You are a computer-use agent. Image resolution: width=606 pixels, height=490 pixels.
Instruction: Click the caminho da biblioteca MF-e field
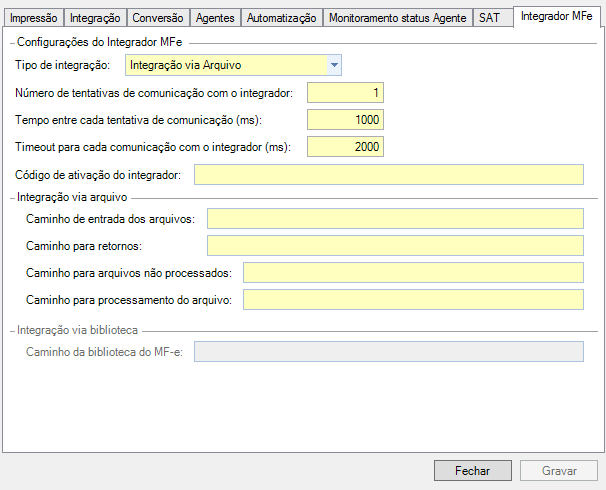click(x=388, y=350)
